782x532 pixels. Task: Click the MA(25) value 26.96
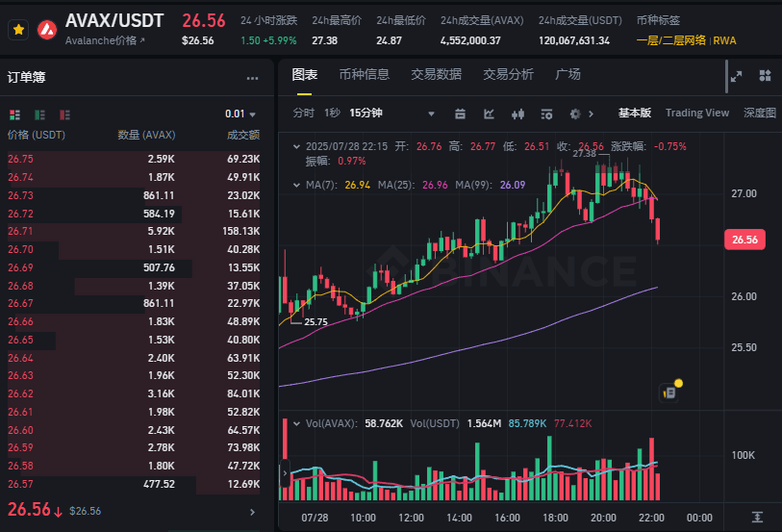pyautogui.click(x=435, y=185)
